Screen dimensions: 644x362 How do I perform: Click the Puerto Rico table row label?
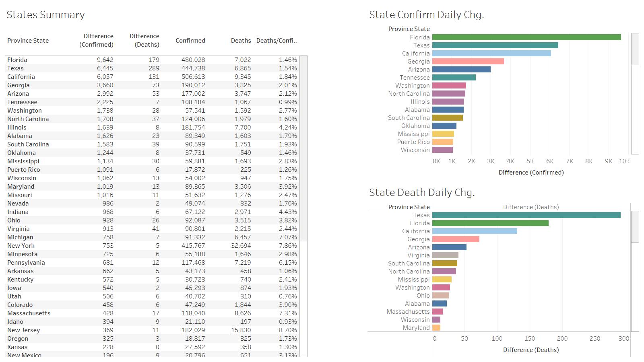pos(23,170)
